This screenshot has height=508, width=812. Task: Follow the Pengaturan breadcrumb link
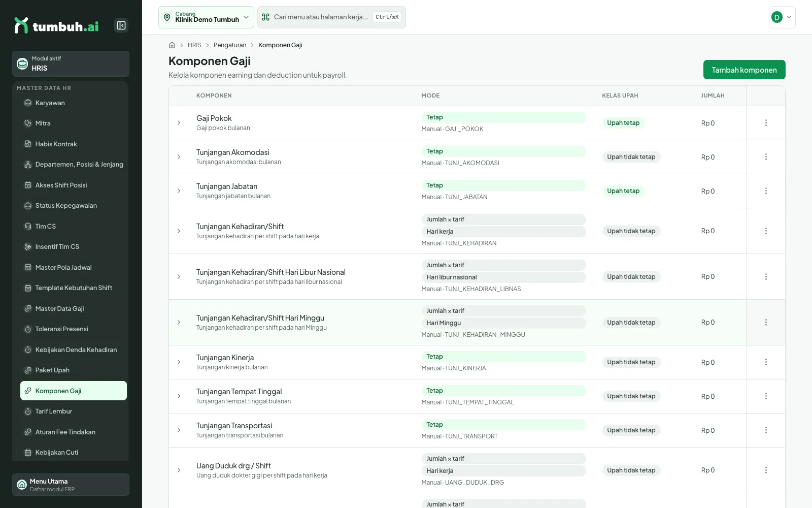[230, 45]
